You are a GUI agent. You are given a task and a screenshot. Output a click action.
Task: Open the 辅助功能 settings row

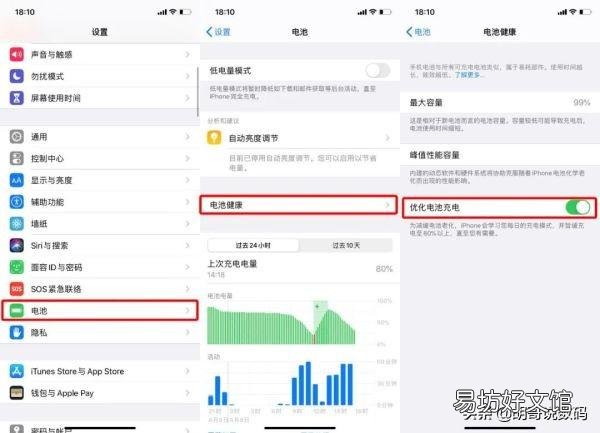100,202
